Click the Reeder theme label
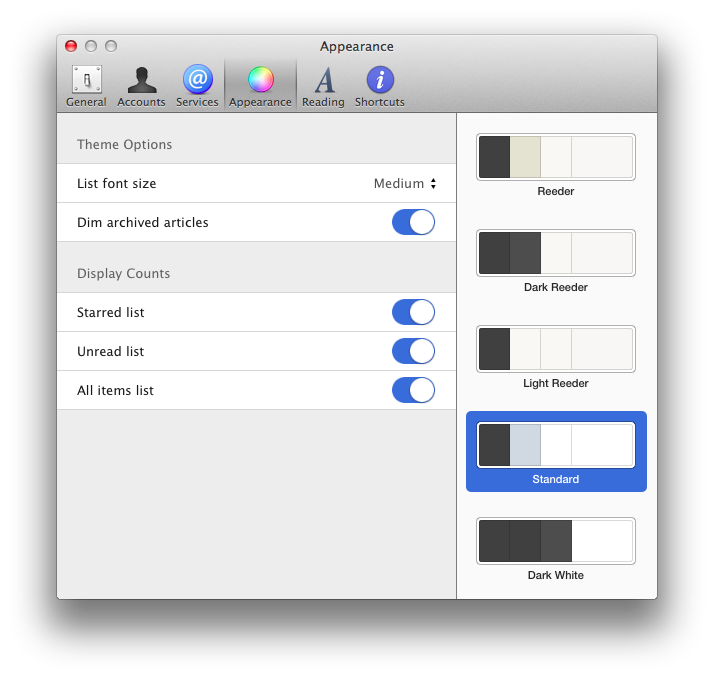The image size is (714, 678). coord(556,191)
